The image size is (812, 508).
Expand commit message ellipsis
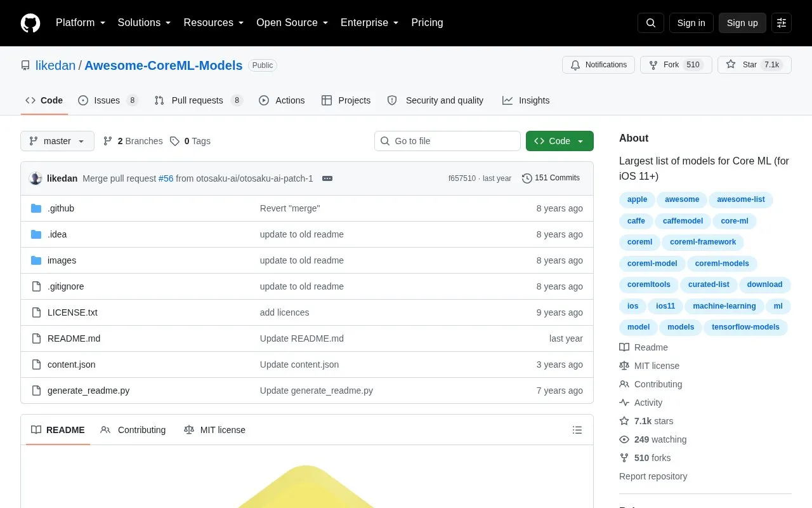point(327,178)
